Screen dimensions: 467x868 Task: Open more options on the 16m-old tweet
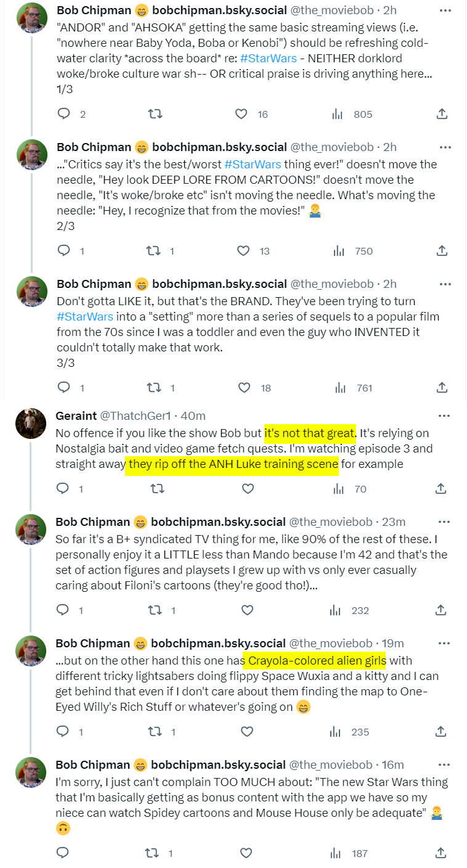click(444, 764)
